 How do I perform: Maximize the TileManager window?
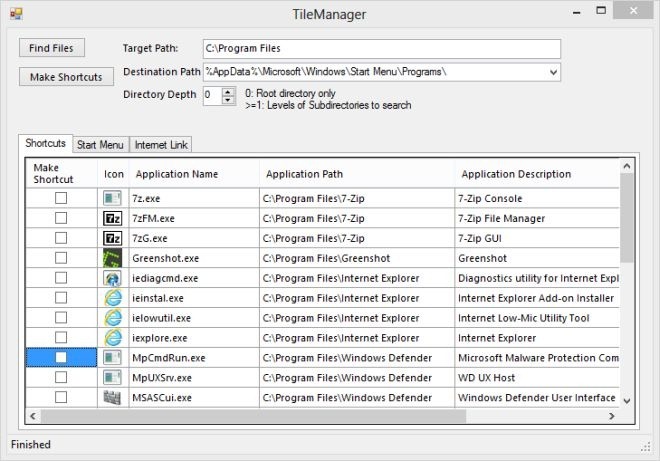pyautogui.click(x=601, y=11)
